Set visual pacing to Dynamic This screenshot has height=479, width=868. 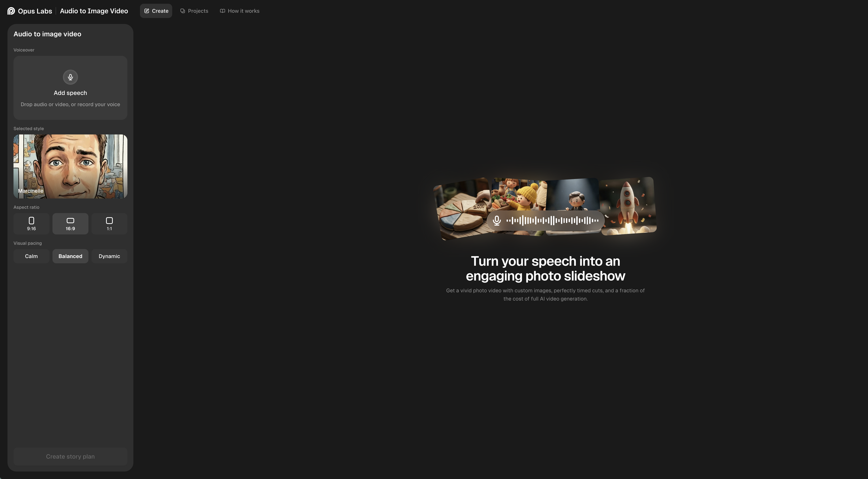tap(109, 256)
